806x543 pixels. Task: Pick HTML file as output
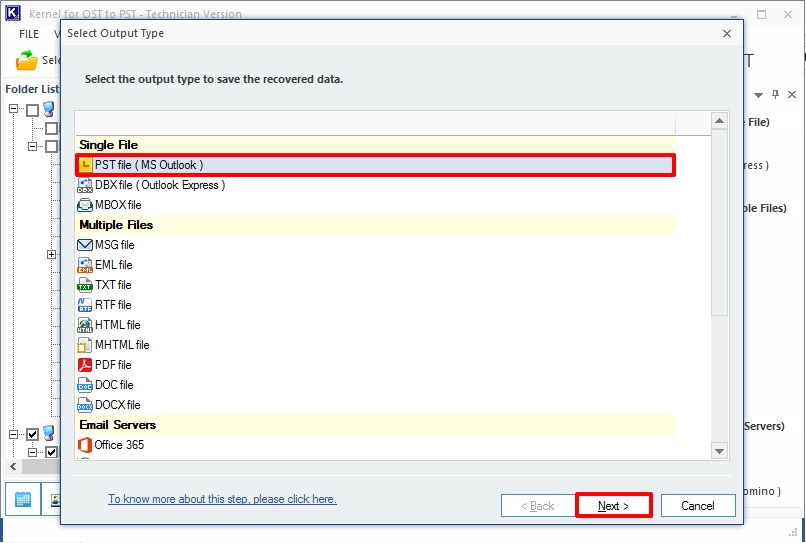tap(117, 325)
